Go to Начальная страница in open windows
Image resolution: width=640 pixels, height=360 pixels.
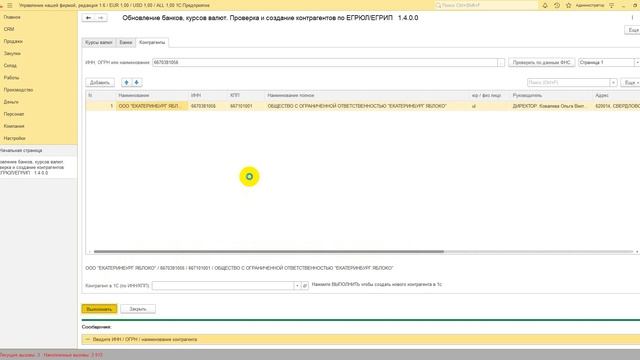[x=38, y=150]
